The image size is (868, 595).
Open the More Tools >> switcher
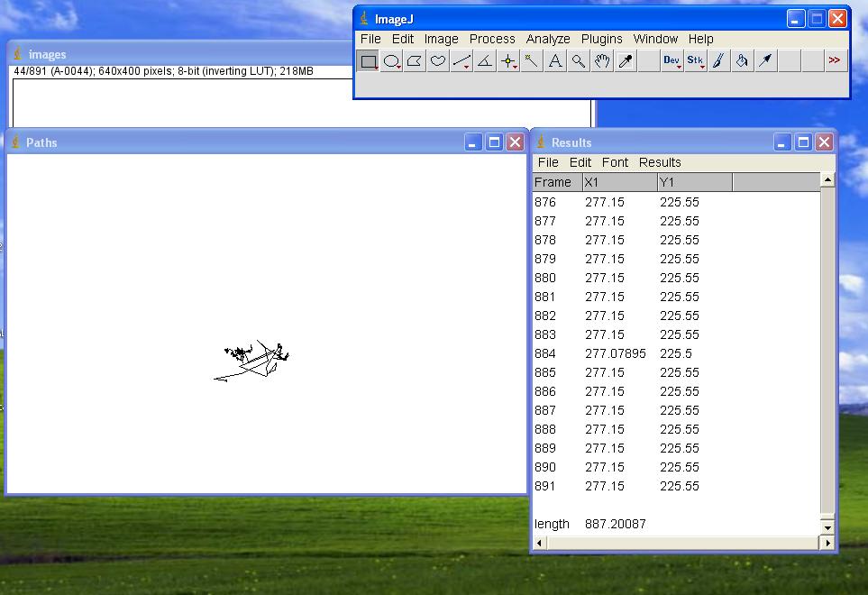tap(835, 61)
